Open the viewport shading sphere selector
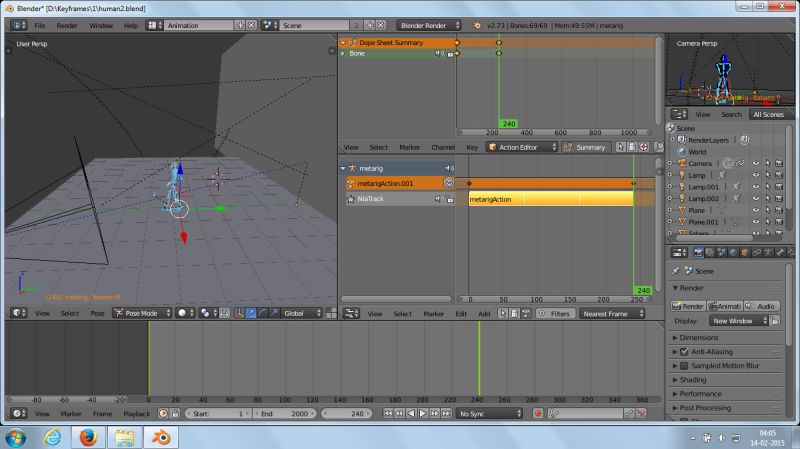Screen dimensions: 800x449 pyautogui.click(x=185, y=313)
